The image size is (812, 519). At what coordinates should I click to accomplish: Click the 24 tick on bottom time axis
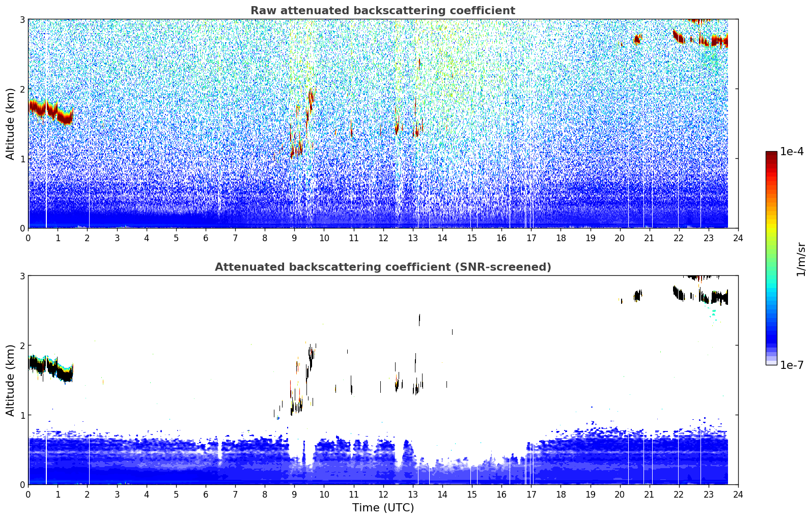pyautogui.click(x=738, y=494)
